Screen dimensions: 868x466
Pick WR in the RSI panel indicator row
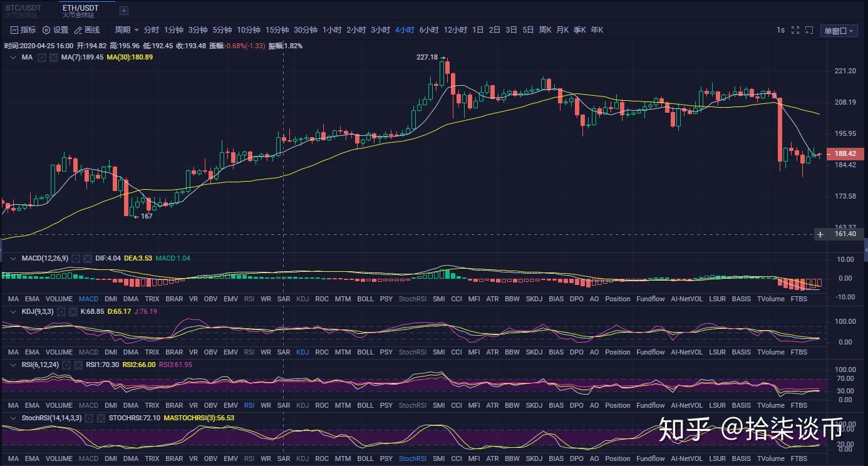click(x=266, y=405)
